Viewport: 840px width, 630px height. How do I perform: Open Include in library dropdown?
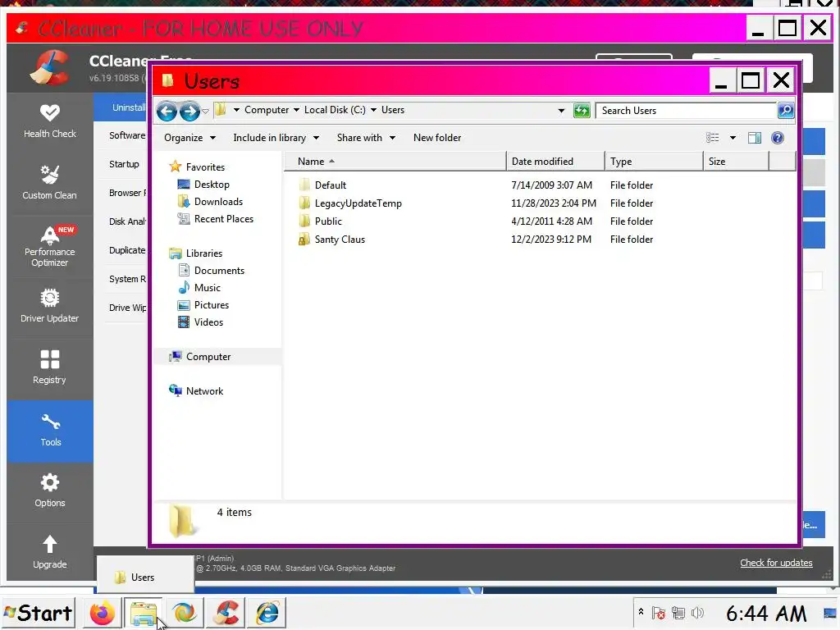(x=276, y=138)
